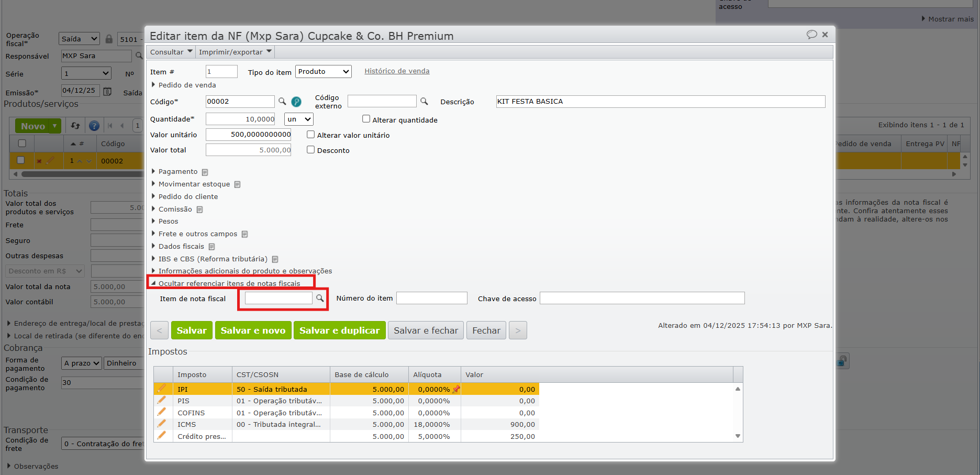Delete item row 00002 with red X
The width and height of the screenshot is (980, 475).
39,161
